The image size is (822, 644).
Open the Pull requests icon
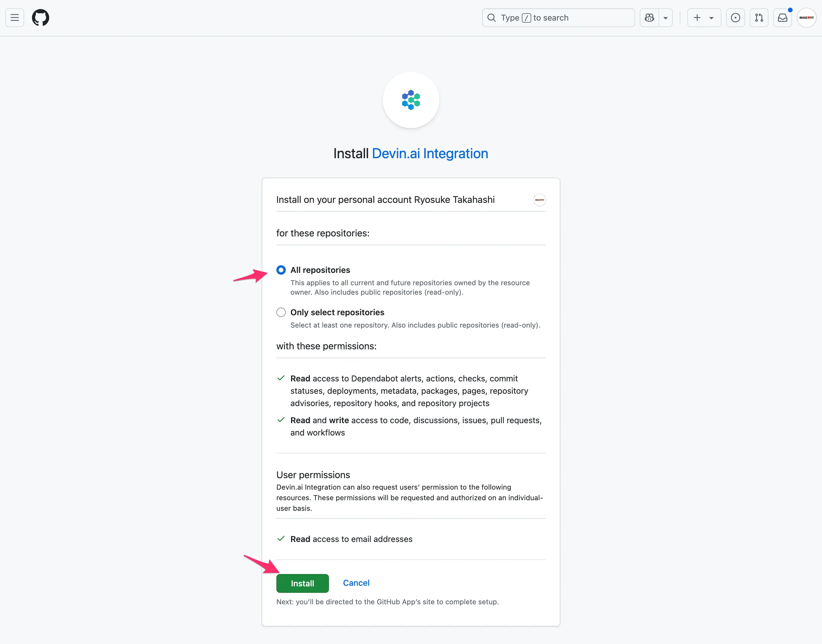coord(759,18)
